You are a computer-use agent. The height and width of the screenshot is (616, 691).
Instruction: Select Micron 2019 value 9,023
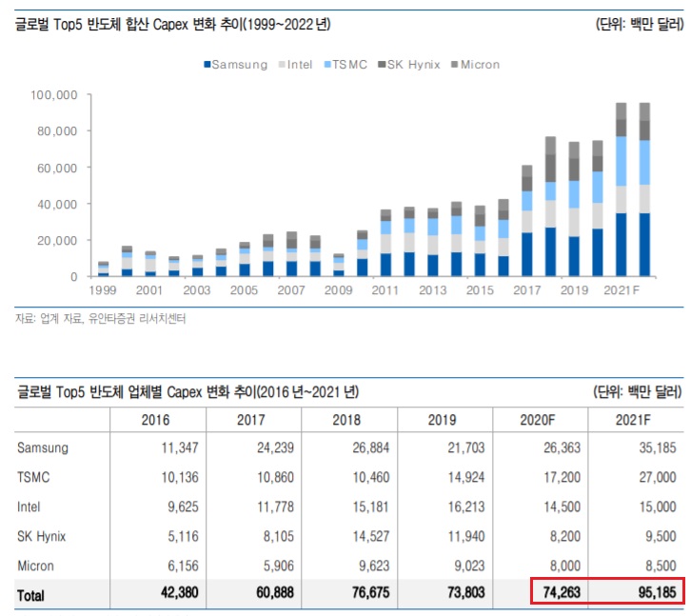point(469,566)
